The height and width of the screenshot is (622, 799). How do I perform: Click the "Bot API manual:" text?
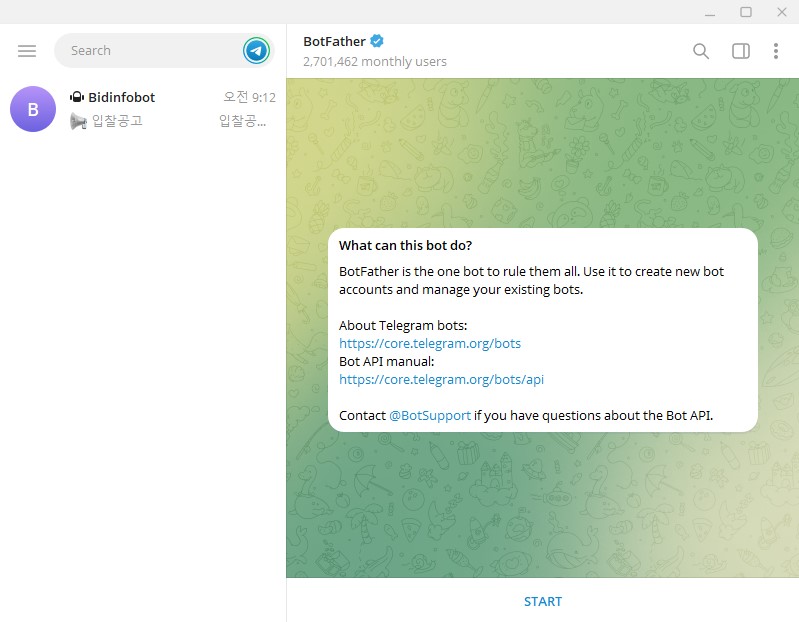click(x=386, y=362)
